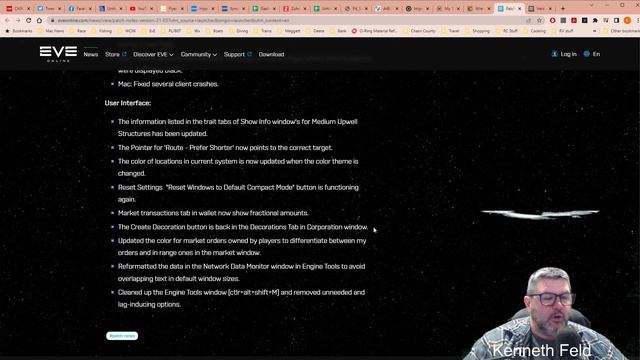Image resolution: width=640 pixels, height=360 pixels.
Task: Open the Travel bookmark folder
Action: (x=450, y=31)
